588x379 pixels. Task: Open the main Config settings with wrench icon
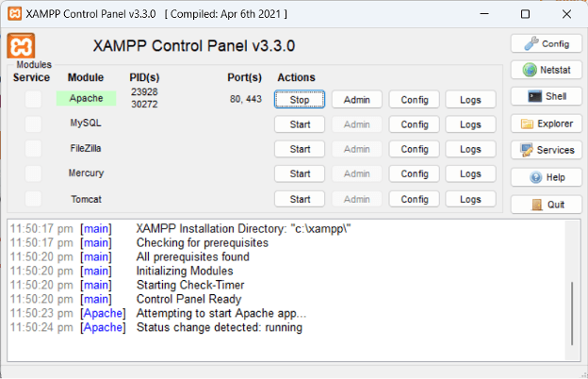545,43
